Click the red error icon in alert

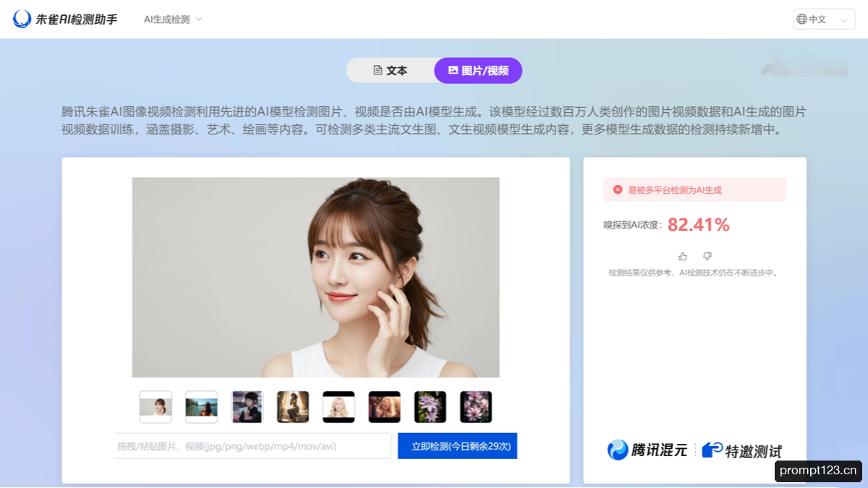[618, 189]
